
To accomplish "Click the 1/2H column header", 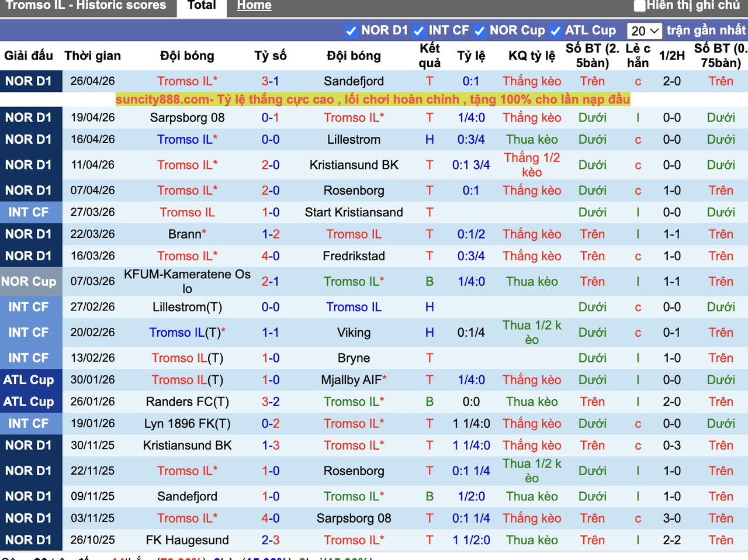I will pyautogui.click(x=671, y=56).
